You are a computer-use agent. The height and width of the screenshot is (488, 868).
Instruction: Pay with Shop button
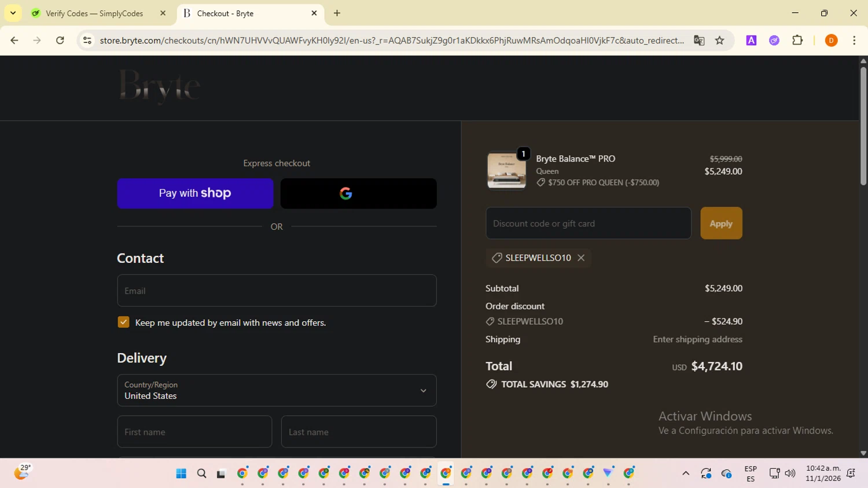[195, 193]
